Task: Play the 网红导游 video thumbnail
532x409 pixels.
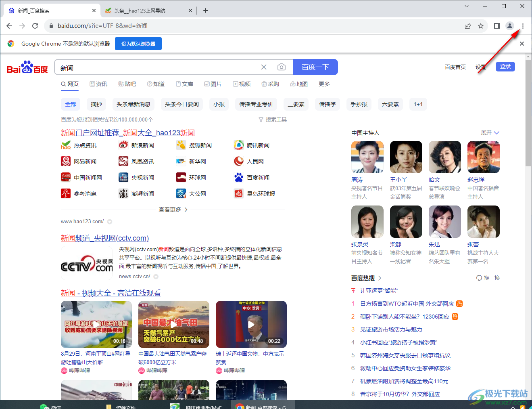Action: pos(96,324)
